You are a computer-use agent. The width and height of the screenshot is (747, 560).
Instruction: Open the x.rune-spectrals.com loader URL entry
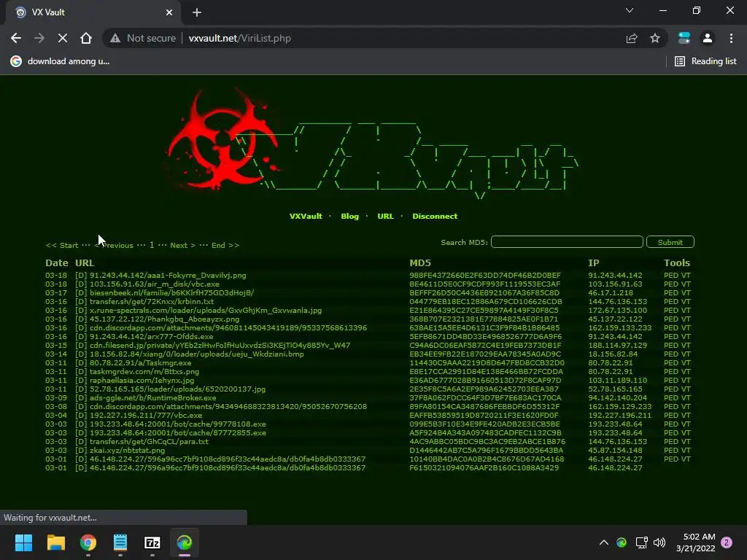tap(206, 311)
